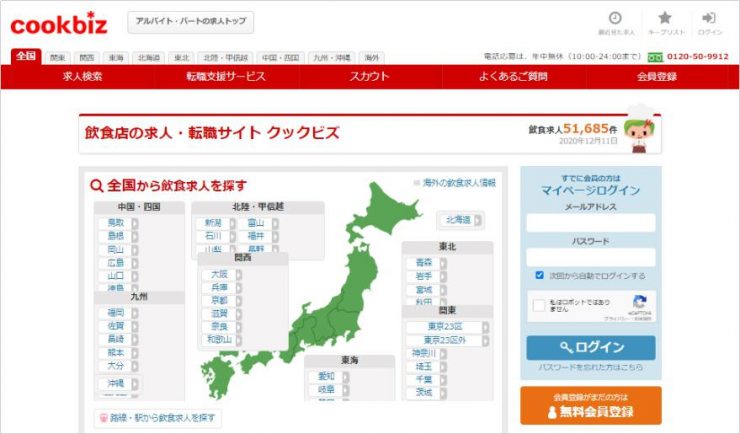Open 求人検索 in the red navigation bar
740x434 pixels.
[83, 76]
